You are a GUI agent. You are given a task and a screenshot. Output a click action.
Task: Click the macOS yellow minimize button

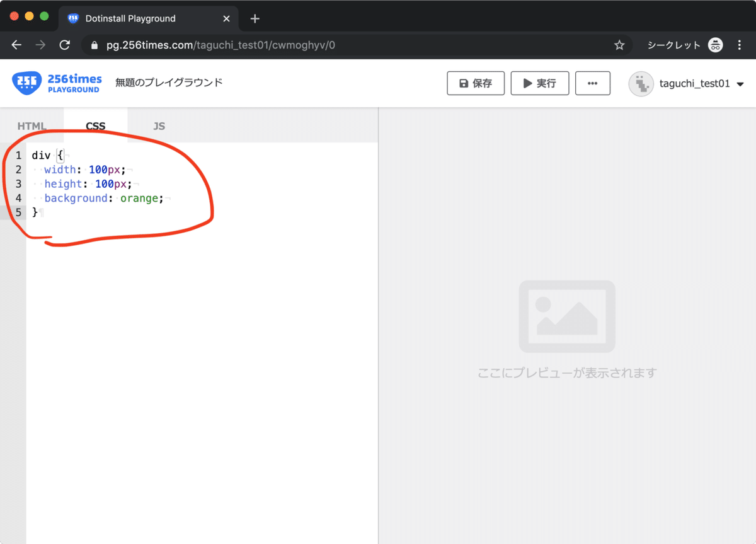[29, 16]
